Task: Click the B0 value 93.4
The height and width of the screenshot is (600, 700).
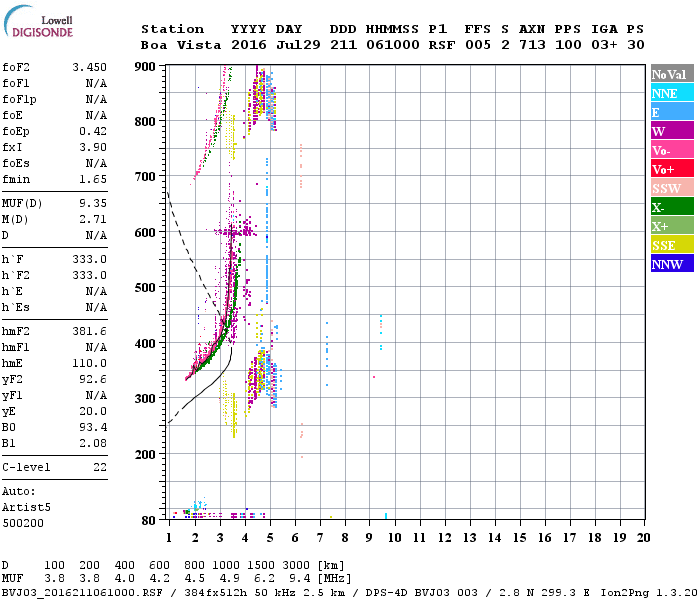Action: 93,427
